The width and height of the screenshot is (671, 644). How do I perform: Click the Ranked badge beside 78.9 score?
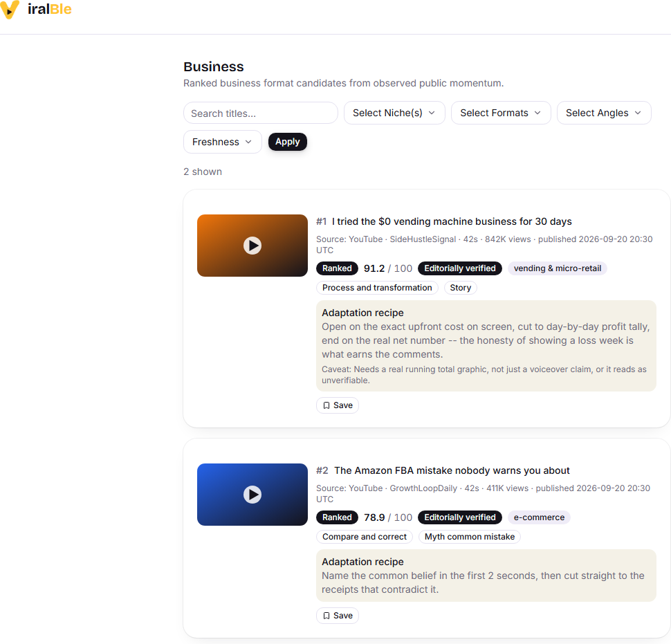click(x=337, y=517)
